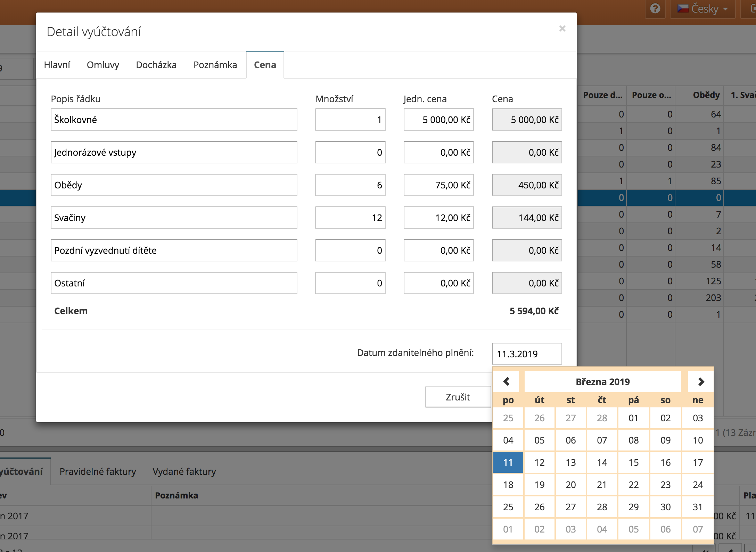Image resolution: width=756 pixels, height=552 pixels.
Task: Open the Omluvy tab
Action: [103, 65]
